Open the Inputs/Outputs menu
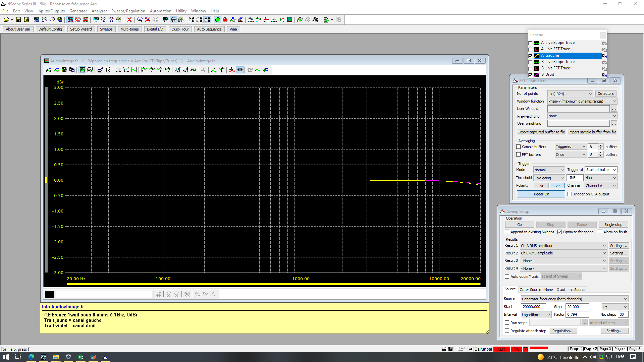 point(51,11)
